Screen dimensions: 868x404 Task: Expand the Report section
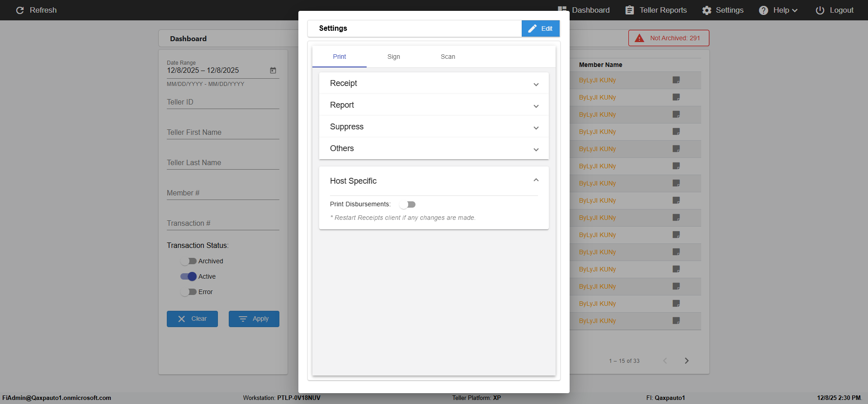(434, 105)
